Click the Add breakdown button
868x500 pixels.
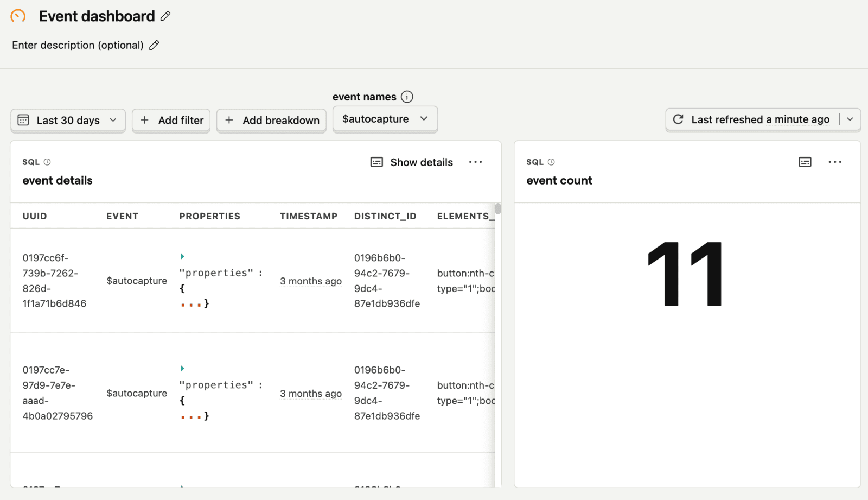[271, 120]
